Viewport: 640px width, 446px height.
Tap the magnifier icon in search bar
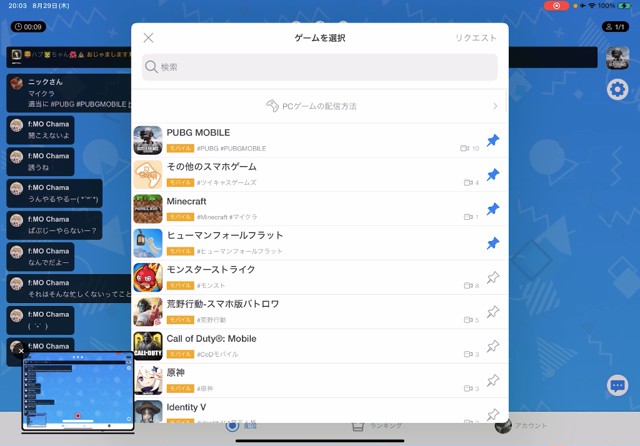(x=151, y=67)
